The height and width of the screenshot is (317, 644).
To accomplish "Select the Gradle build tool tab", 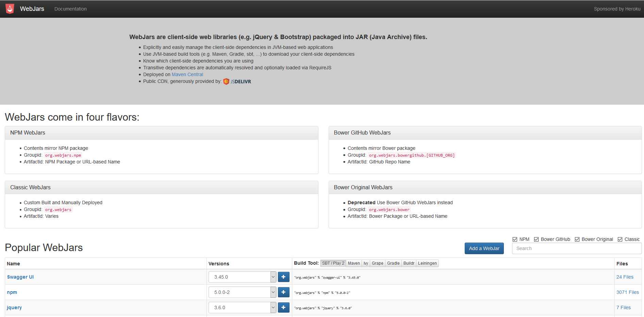I will pos(393,263).
